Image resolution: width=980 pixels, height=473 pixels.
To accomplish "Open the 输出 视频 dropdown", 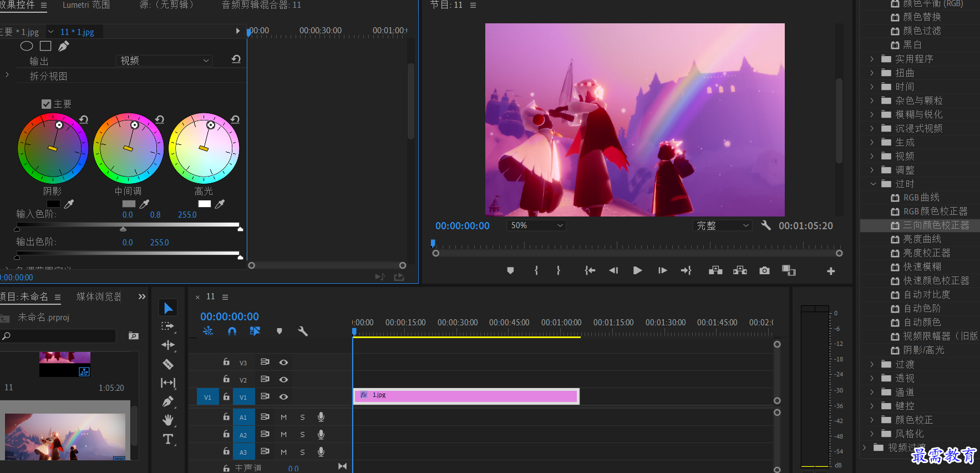I will [165, 61].
